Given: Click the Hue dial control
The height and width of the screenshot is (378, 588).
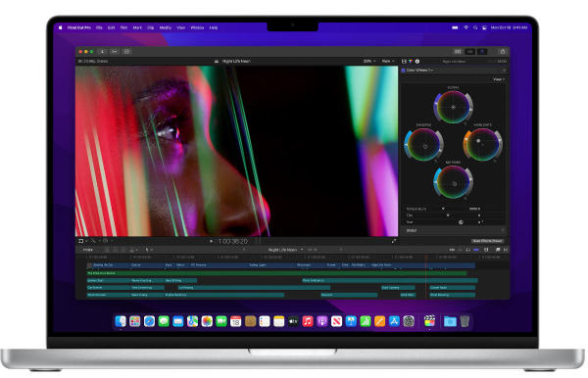Looking at the screenshot, I should click(x=461, y=222).
